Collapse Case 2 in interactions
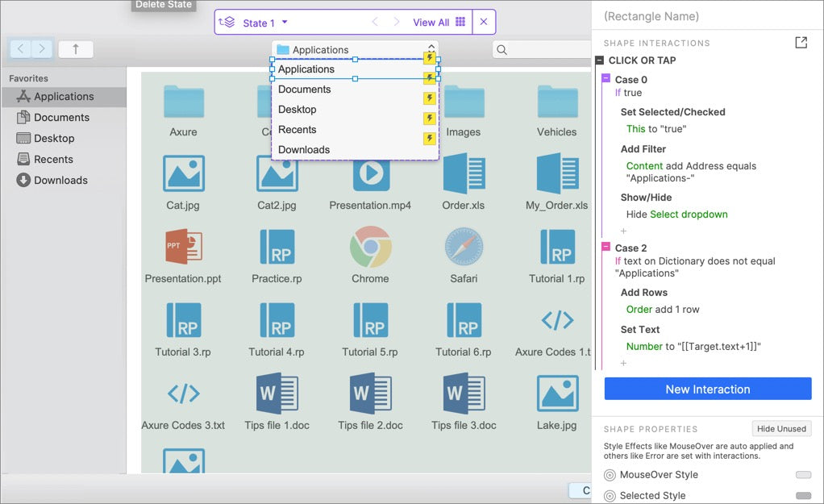The image size is (824, 504). (606, 247)
